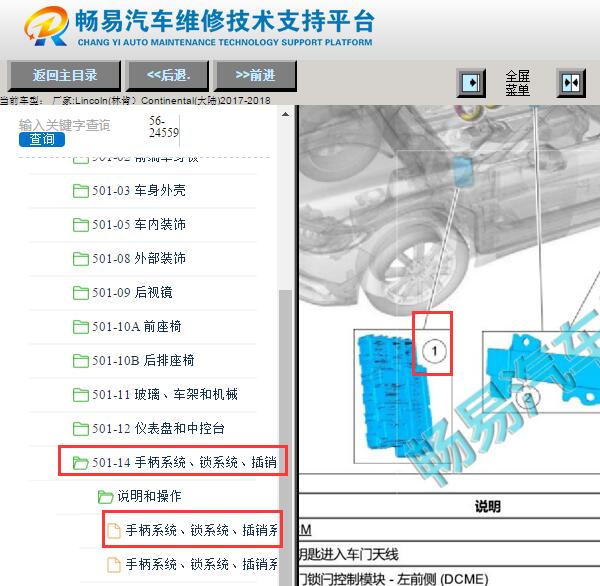
Task: Click the document icon of the second 手柄系统 document
Action: point(114,565)
